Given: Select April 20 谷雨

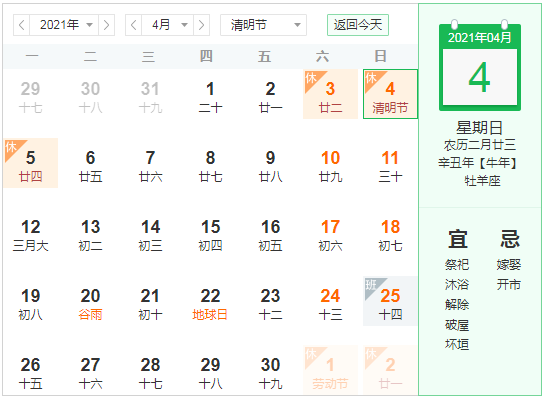Looking at the screenshot, I should coord(90,301).
